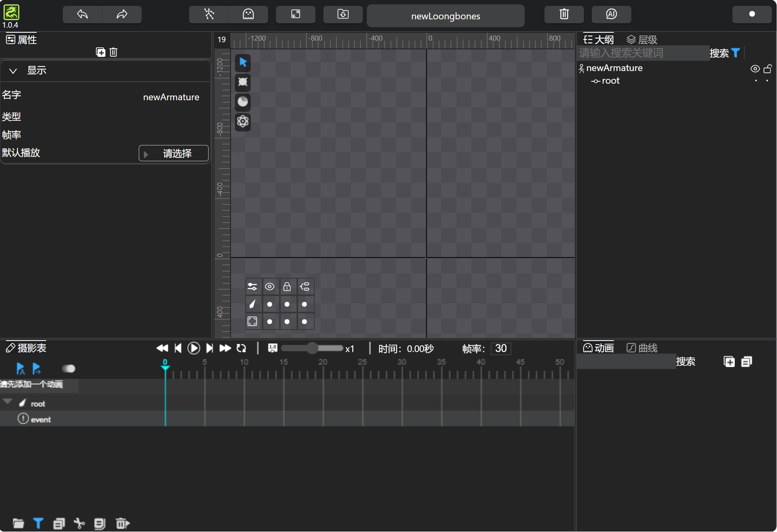Collapse the root timeline row triangle
Image resolution: width=777 pixels, height=532 pixels.
8,401
